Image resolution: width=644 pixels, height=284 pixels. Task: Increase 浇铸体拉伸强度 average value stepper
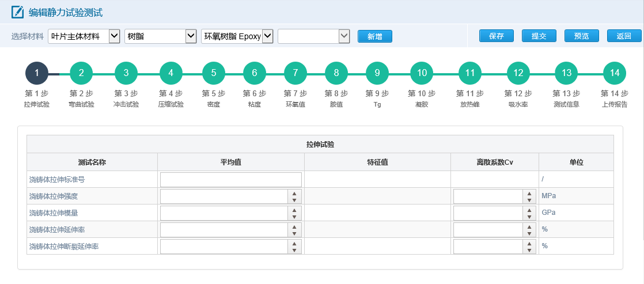pos(294,193)
